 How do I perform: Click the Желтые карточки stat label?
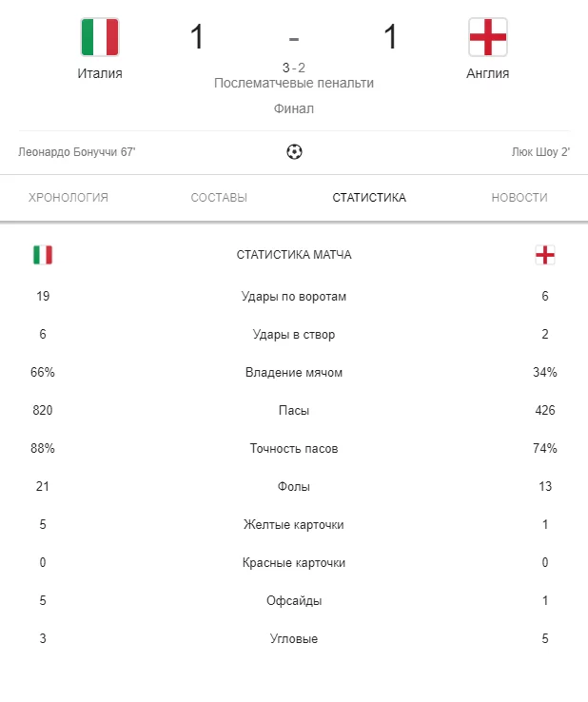(294, 525)
